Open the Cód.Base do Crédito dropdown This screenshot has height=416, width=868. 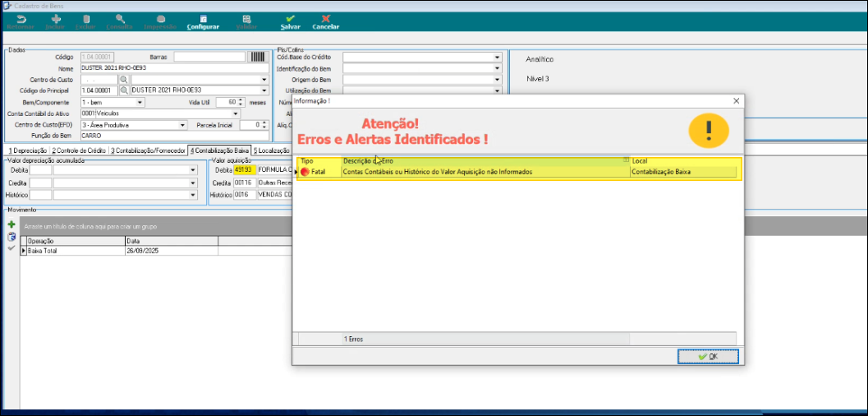(497, 58)
